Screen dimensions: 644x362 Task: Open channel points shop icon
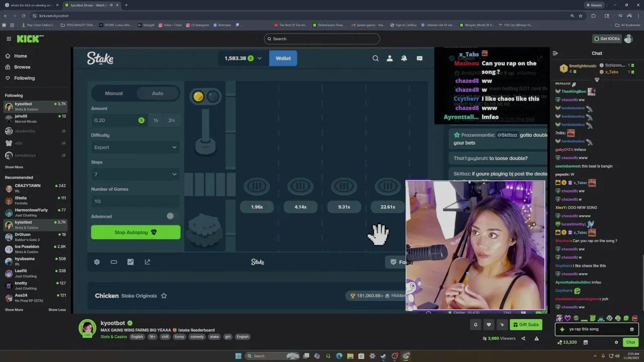click(x=586, y=342)
